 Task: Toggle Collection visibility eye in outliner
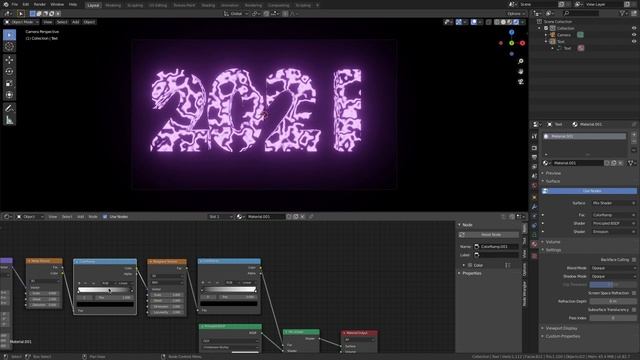pyautogui.click(x=634, y=28)
